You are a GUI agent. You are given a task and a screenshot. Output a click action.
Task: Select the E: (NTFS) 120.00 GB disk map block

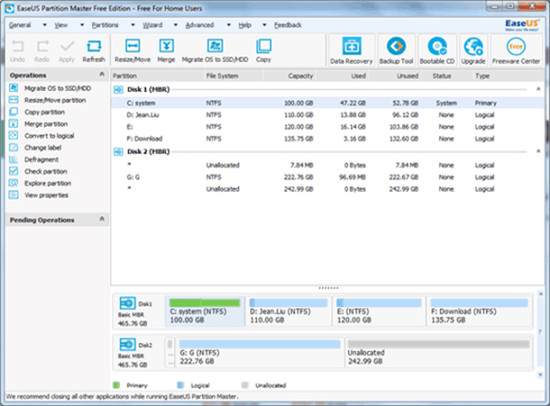pyautogui.click(x=379, y=311)
